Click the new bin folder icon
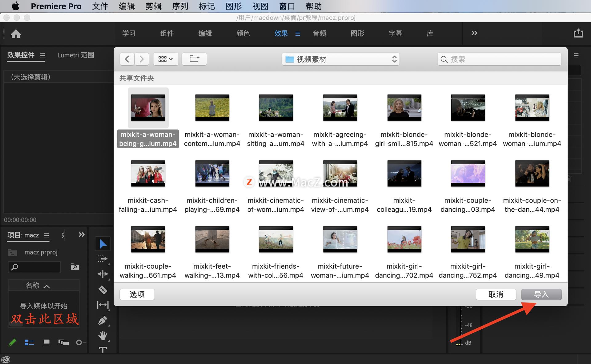 point(75,267)
